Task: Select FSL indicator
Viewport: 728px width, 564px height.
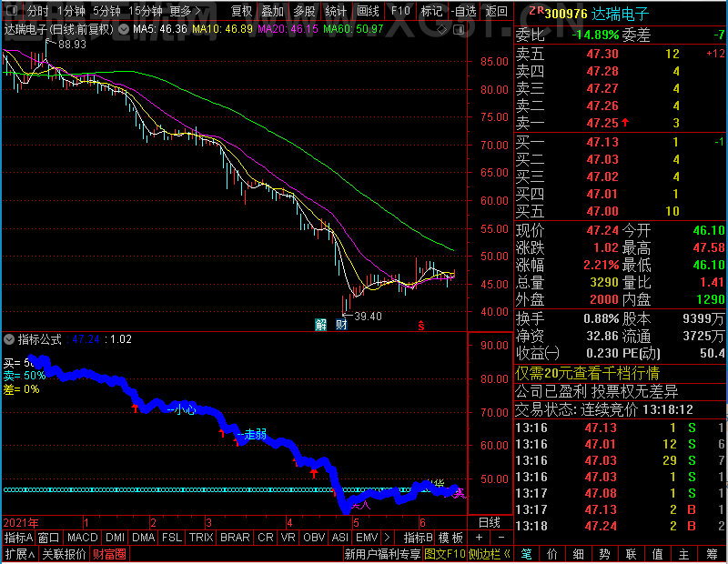Action: [172, 538]
